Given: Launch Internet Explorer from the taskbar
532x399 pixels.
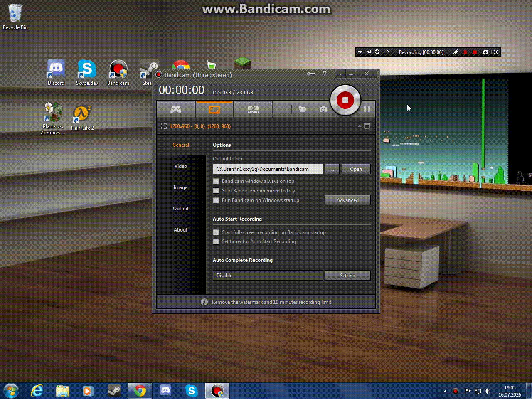Looking at the screenshot, I should tap(37, 391).
